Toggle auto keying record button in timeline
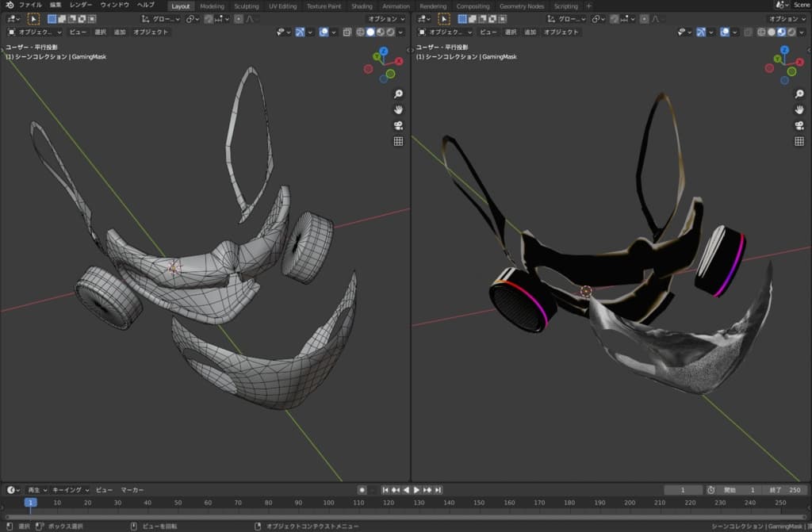The height and width of the screenshot is (532, 812). [x=362, y=490]
